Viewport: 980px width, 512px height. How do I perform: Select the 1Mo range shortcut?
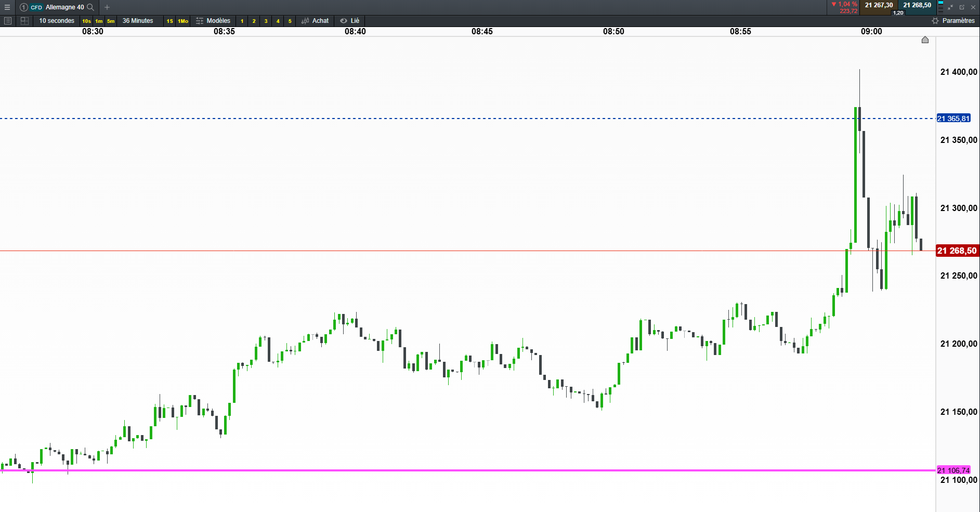(183, 21)
